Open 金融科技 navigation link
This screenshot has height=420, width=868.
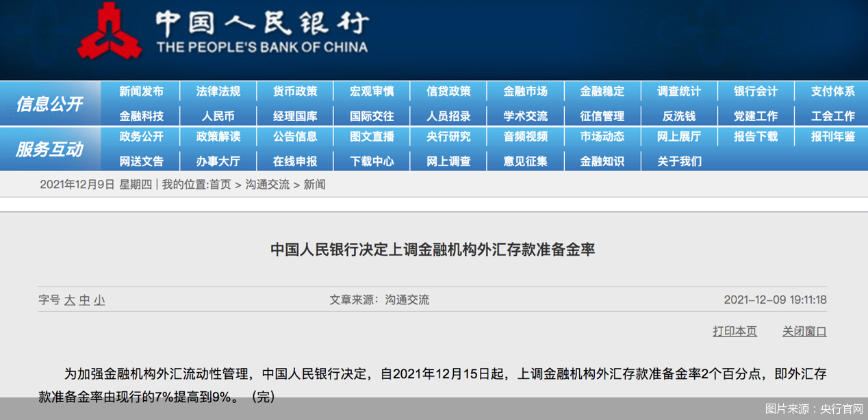141,116
